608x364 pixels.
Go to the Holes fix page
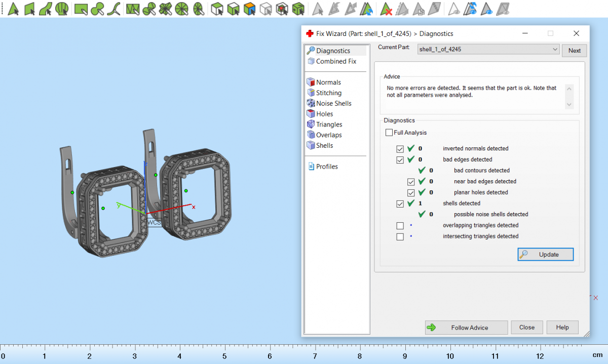pyautogui.click(x=324, y=114)
